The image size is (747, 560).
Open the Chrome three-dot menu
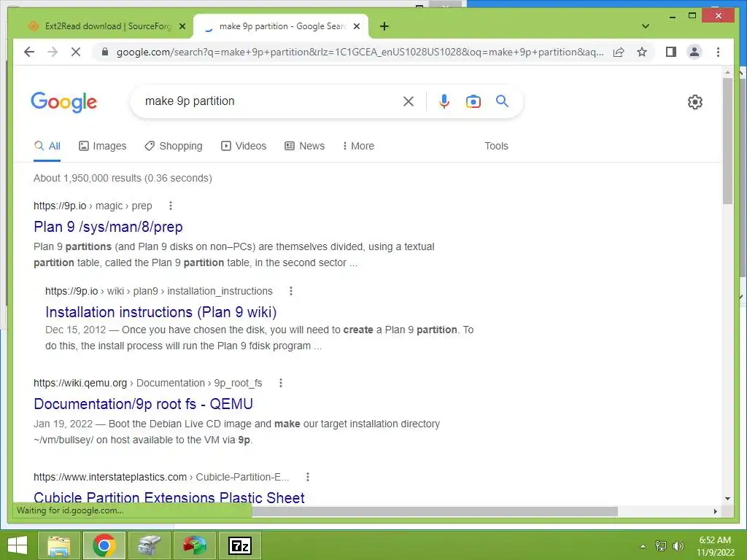(718, 52)
